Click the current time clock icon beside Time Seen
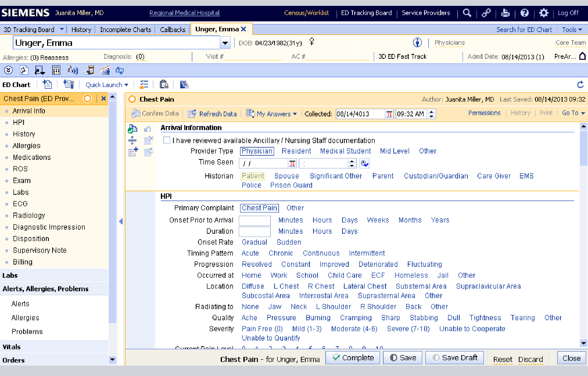The image size is (588, 376). click(x=364, y=163)
